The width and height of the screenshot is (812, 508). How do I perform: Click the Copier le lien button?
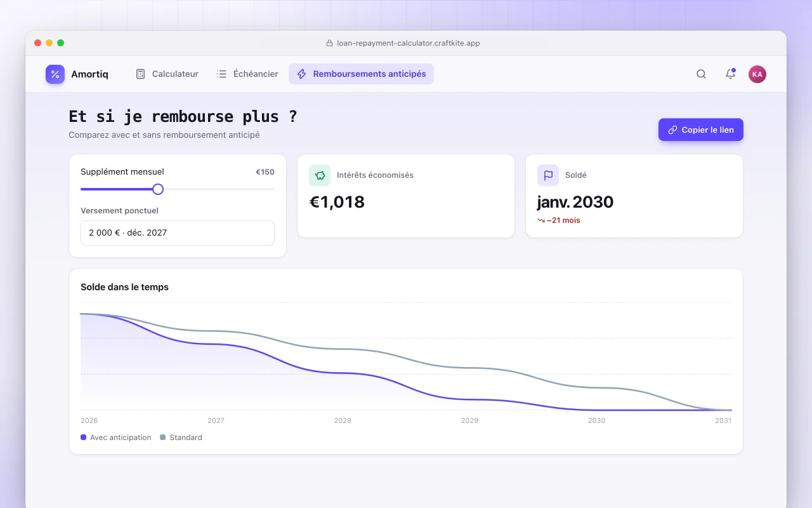(x=701, y=130)
